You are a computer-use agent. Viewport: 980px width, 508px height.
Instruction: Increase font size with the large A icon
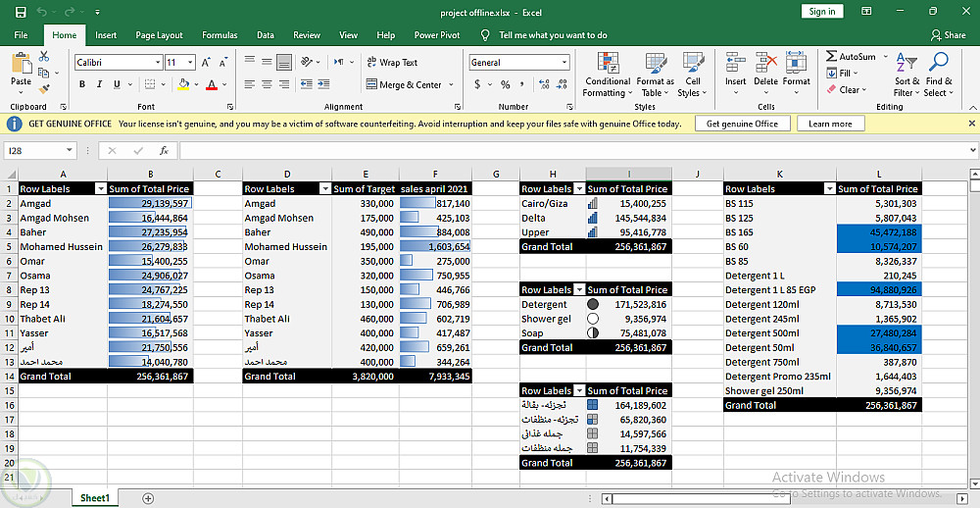tap(206, 63)
